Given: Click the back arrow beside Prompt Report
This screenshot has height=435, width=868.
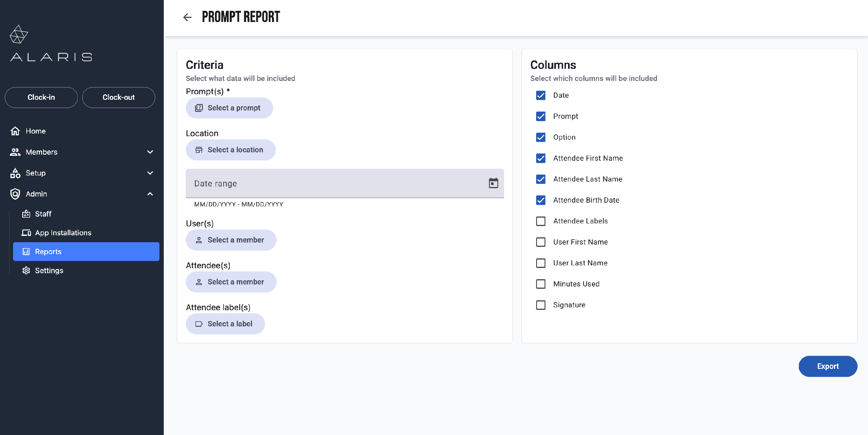Looking at the screenshot, I should pos(187,17).
